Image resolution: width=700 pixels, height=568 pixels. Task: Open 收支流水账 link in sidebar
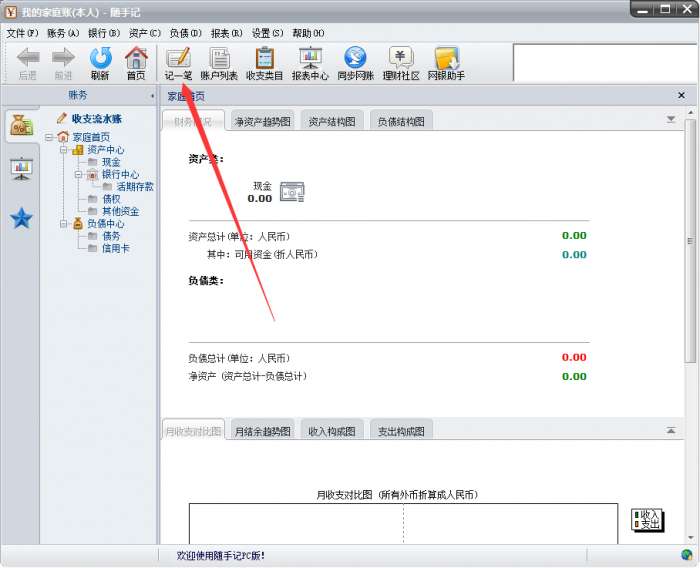[96, 119]
